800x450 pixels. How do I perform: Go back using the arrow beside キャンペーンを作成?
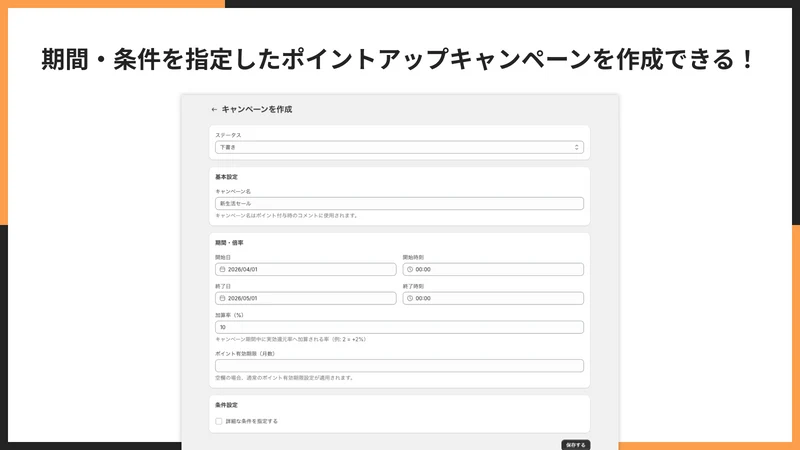214,109
